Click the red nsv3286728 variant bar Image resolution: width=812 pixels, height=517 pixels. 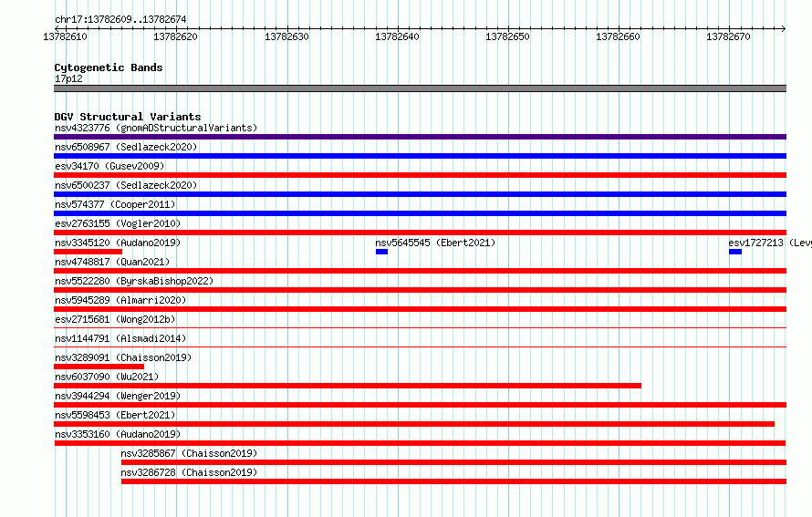(x=453, y=481)
